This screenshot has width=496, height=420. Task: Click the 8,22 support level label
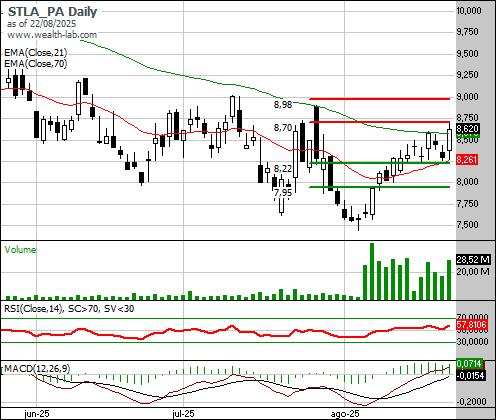click(283, 169)
